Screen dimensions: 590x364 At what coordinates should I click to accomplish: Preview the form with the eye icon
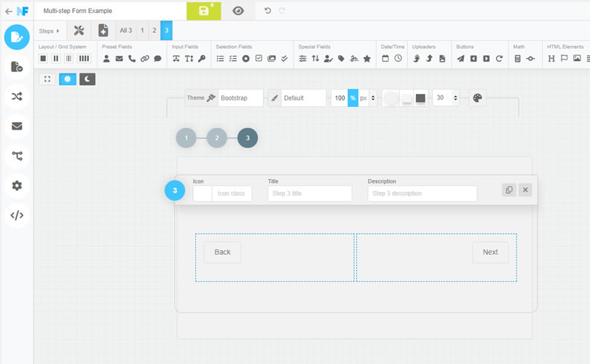pyautogui.click(x=237, y=11)
